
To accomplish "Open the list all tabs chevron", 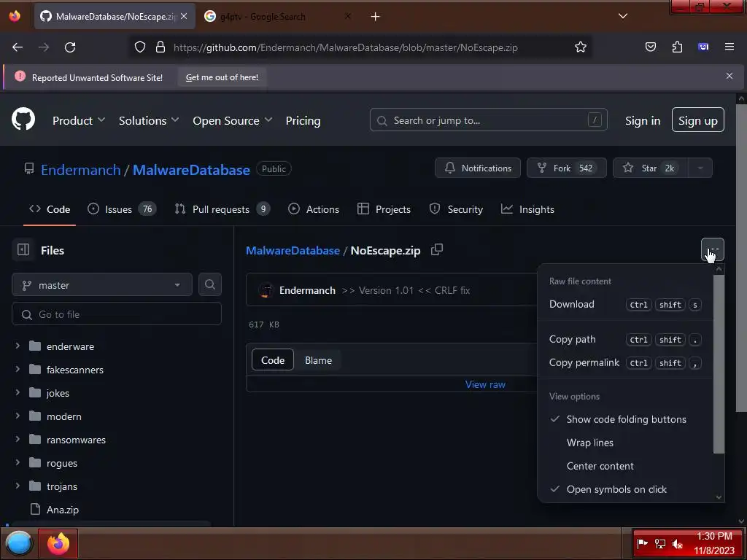I will (623, 16).
